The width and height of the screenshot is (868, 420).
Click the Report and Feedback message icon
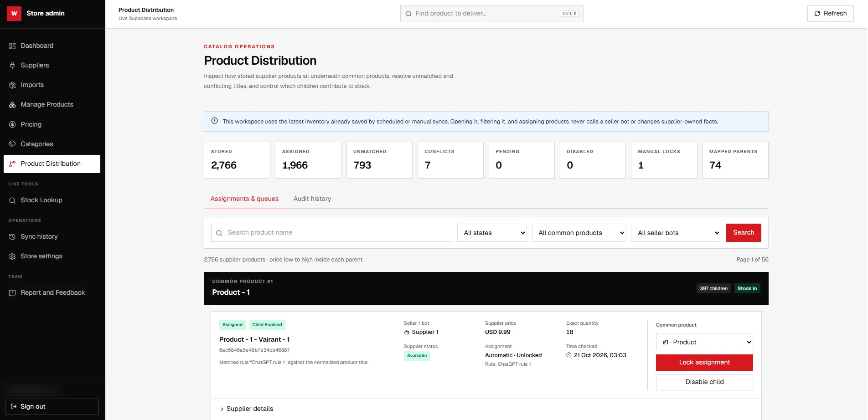(12, 293)
